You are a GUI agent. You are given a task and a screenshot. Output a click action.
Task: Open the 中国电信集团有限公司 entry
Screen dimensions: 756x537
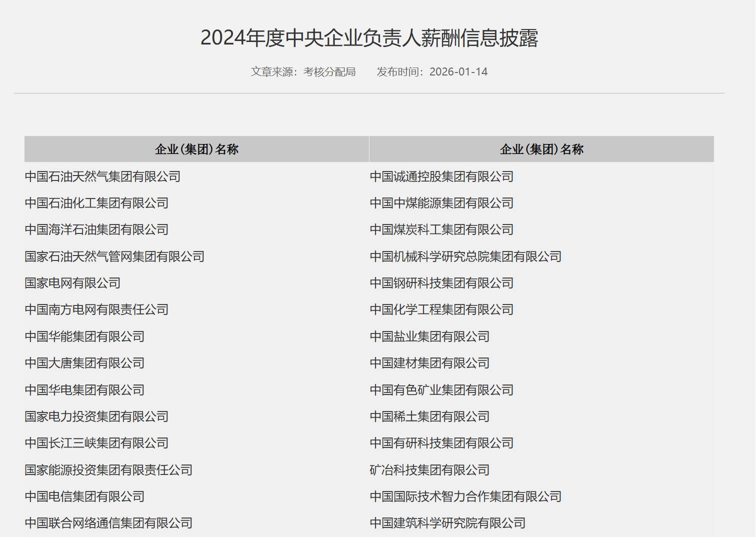click(84, 496)
